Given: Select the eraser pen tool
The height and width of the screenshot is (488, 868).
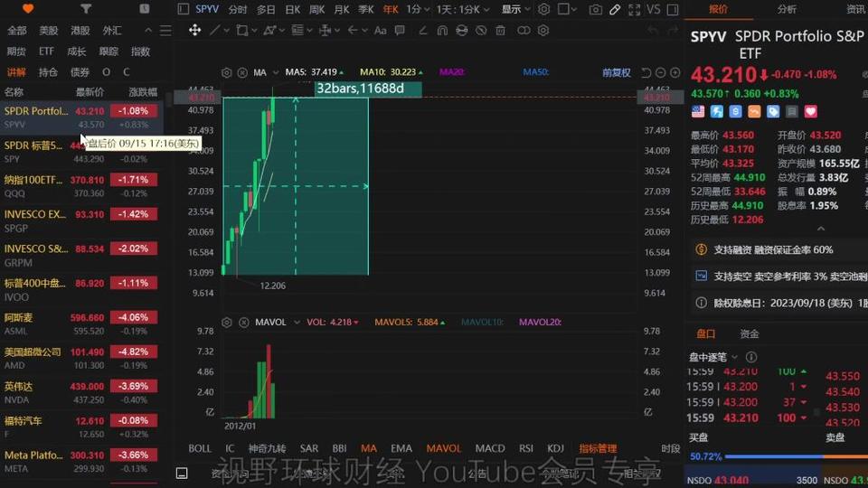Looking at the screenshot, I should 423,31.
